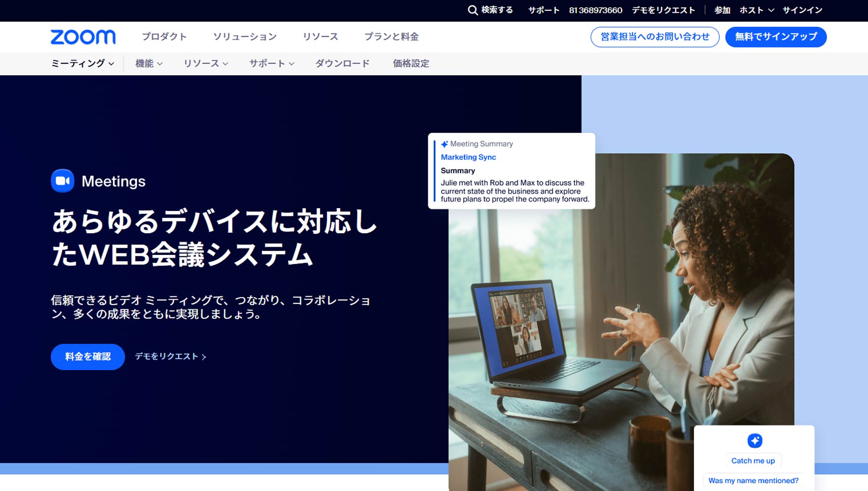Expand the 機能 dropdown

click(x=149, y=64)
